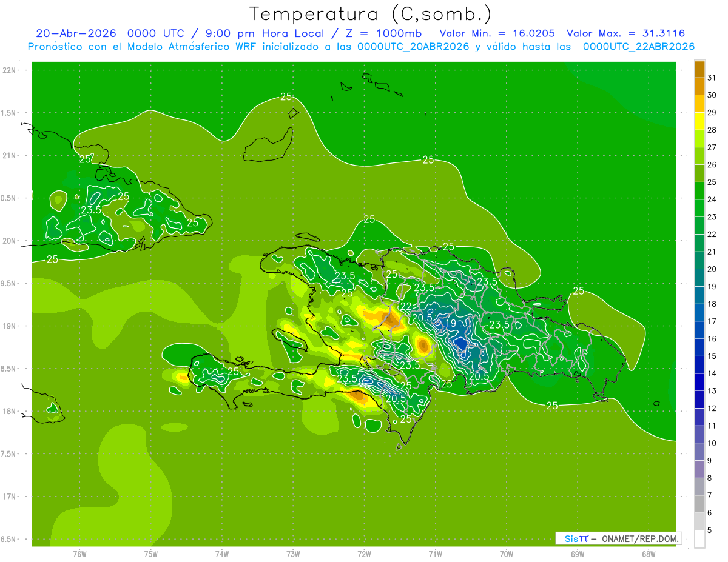Click the 72W longitude axis label
Image resolution: width=728 pixels, height=562 pixels.
pyautogui.click(x=364, y=554)
